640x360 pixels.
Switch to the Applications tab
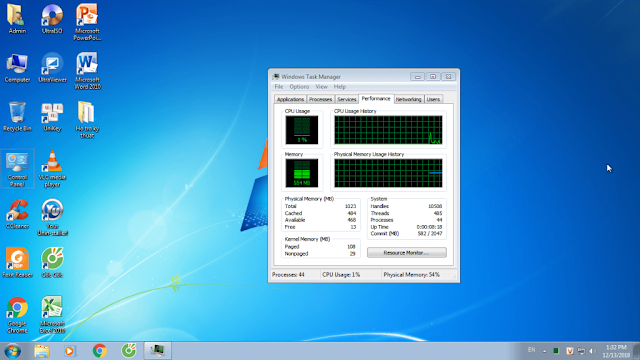(290, 99)
